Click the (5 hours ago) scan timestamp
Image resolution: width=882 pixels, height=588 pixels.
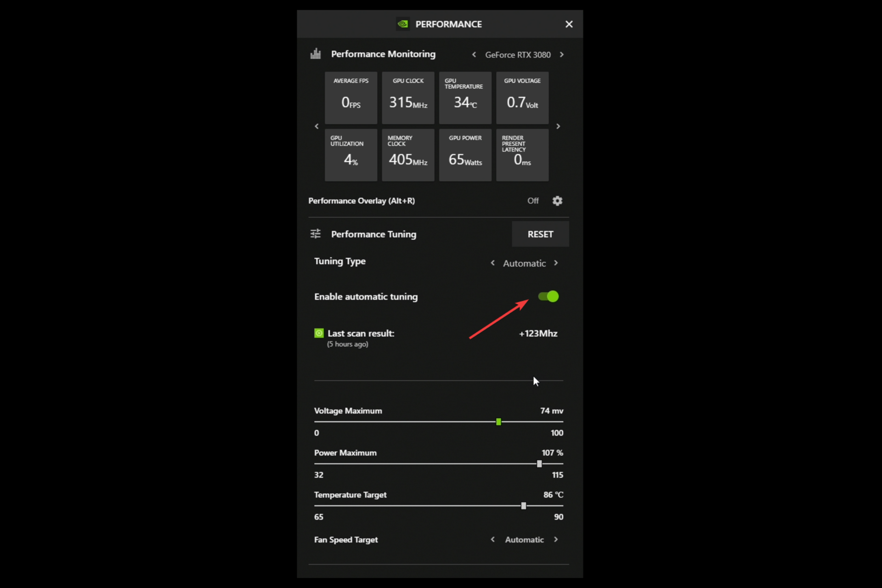pos(348,344)
